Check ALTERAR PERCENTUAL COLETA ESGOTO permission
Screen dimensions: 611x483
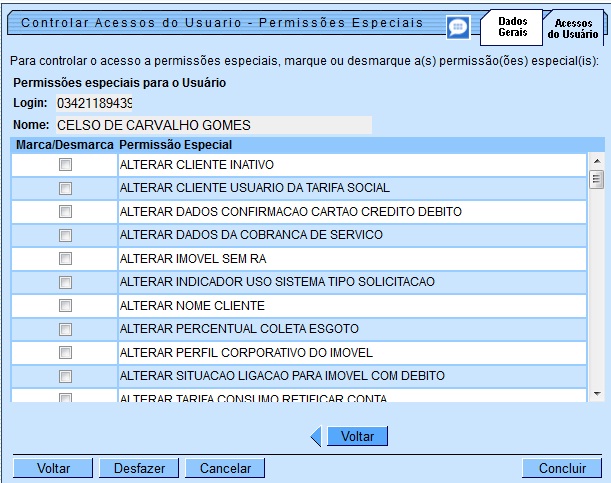click(65, 329)
